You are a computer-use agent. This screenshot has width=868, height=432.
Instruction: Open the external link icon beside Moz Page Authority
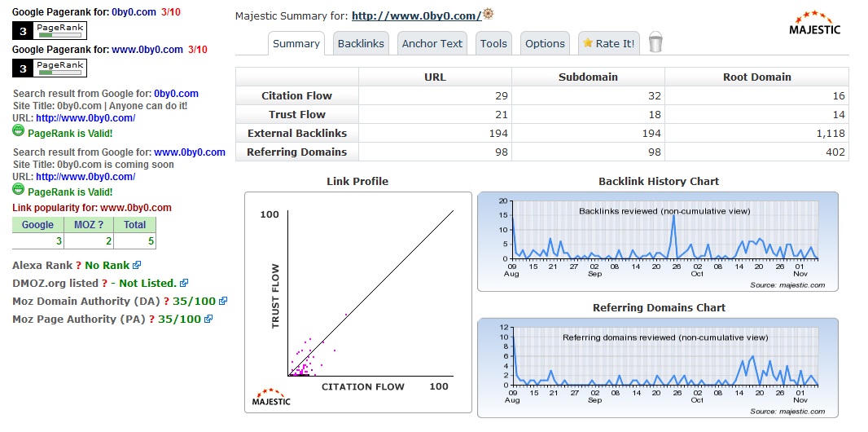pyautogui.click(x=208, y=319)
